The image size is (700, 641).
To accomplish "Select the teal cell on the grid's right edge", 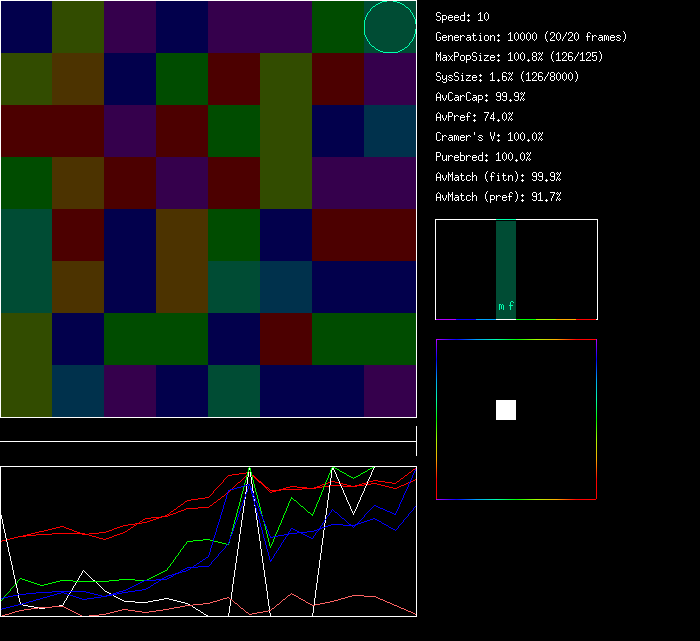I will click(x=390, y=131).
